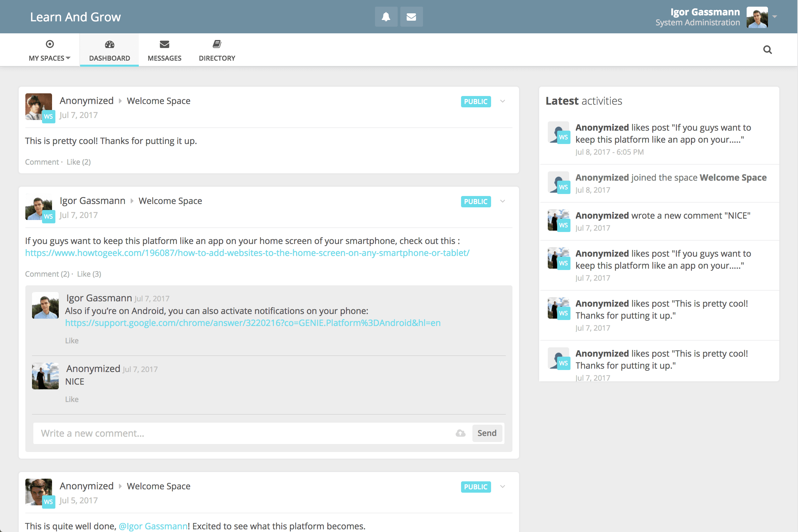Toggle like on Igor's Android notifications comment
Viewport: 798px width, 532px height.
pos(72,340)
